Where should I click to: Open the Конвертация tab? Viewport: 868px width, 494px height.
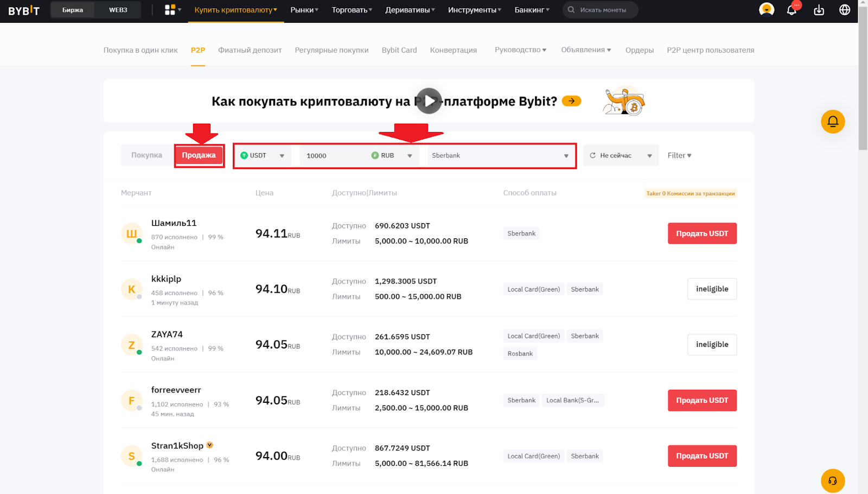pos(454,50)
